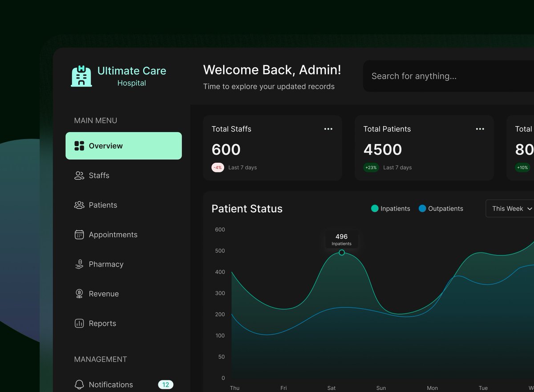This screenshot has height=392, width=534.
Task: Click the Thu label on chart axis
Action: click(x=235, y=388)
